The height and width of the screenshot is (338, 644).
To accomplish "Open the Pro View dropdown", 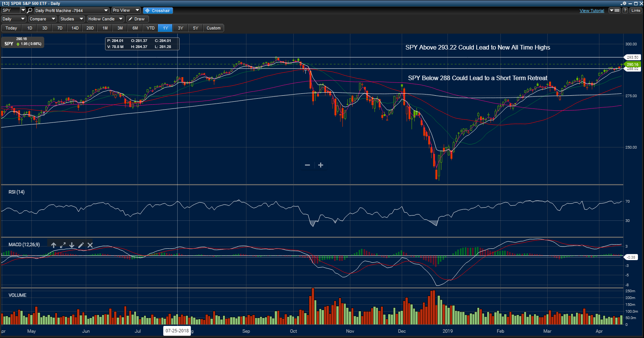I will click(x=126, y=11).
